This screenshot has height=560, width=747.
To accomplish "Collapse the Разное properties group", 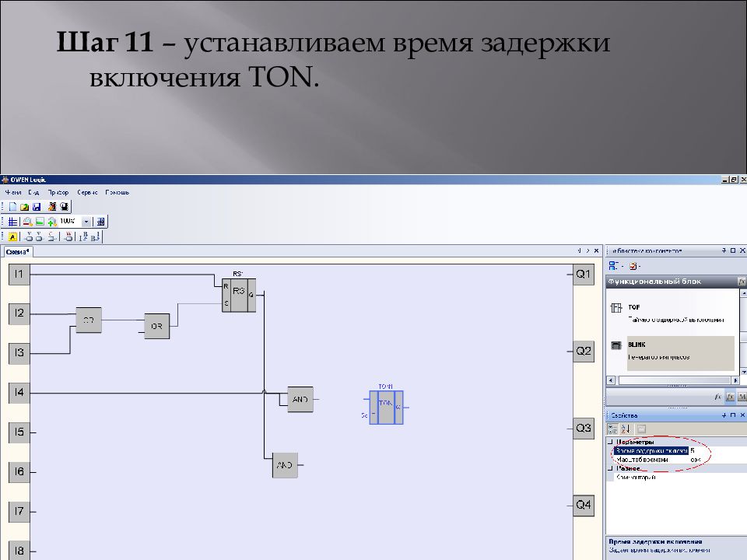I will pos(610,468).
